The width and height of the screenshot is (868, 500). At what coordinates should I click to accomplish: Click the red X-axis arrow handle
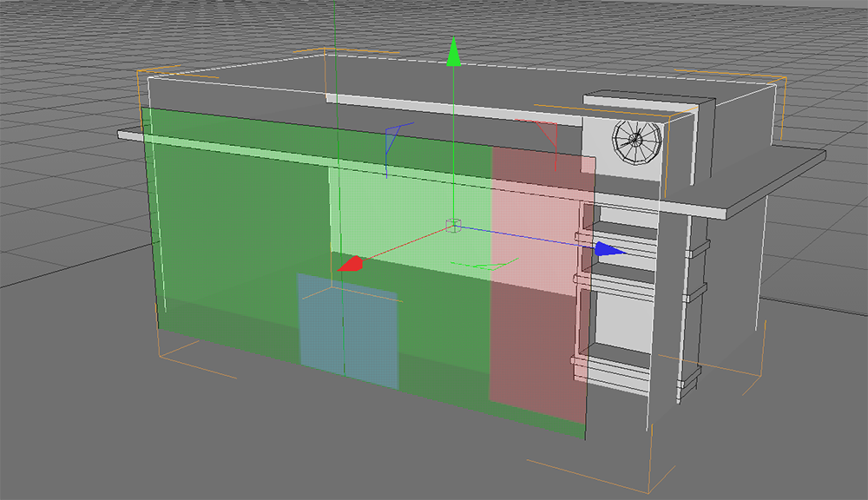tap(350, 264)
